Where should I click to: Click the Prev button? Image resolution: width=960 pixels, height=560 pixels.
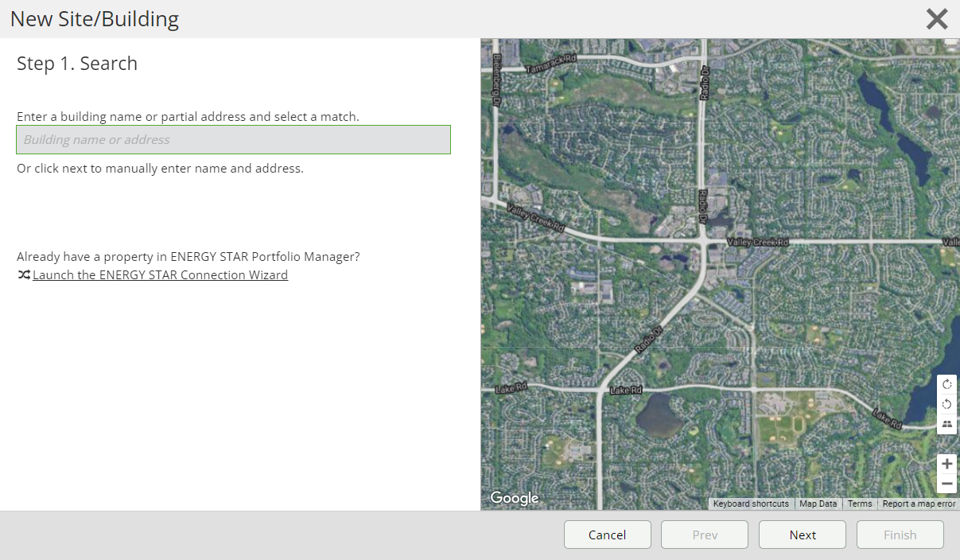[704, 535]
